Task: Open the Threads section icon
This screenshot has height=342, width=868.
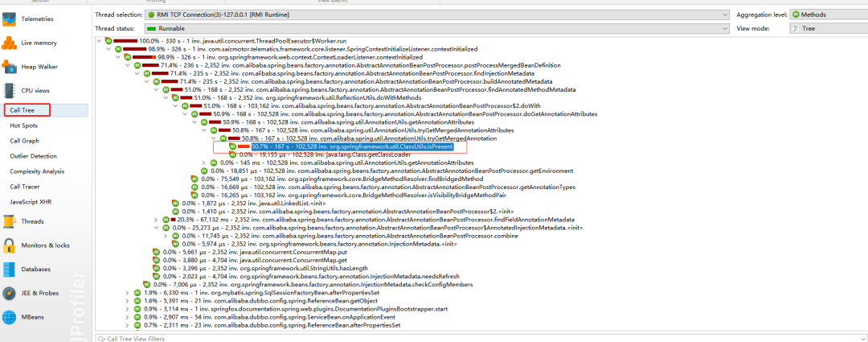Action: 10,221
